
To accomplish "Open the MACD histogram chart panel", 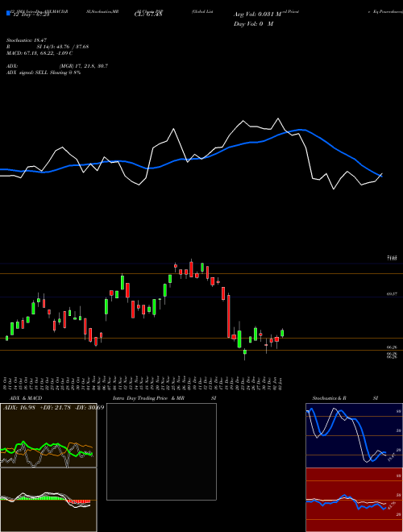I will (48, 500).
